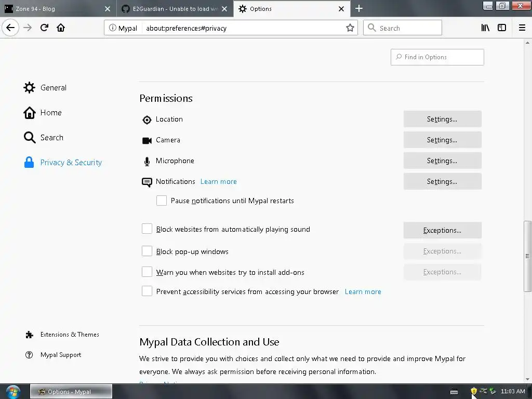The height and width of the screenshot is (399, 532).
Task: Toggle the sidebar view icon
Action: (502, 28)
